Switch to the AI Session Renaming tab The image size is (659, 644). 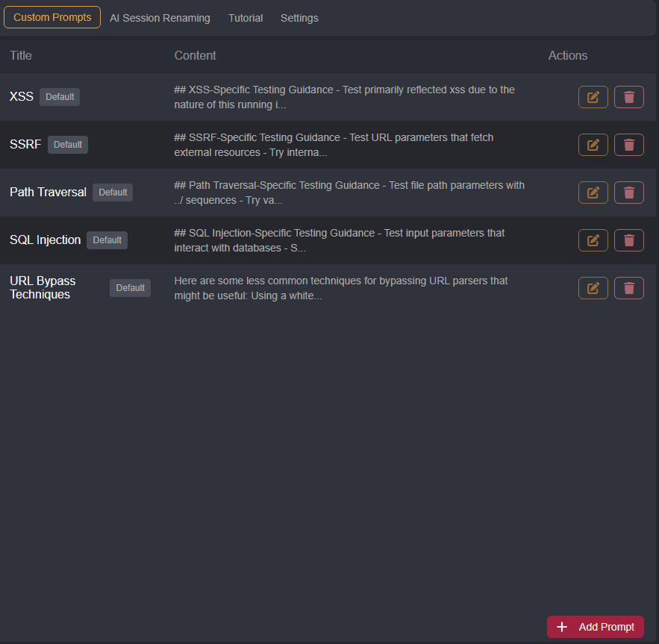point(159,17)
